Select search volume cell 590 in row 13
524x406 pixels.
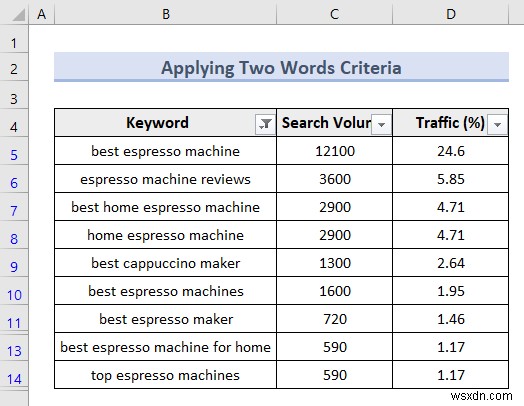[335, 347]
